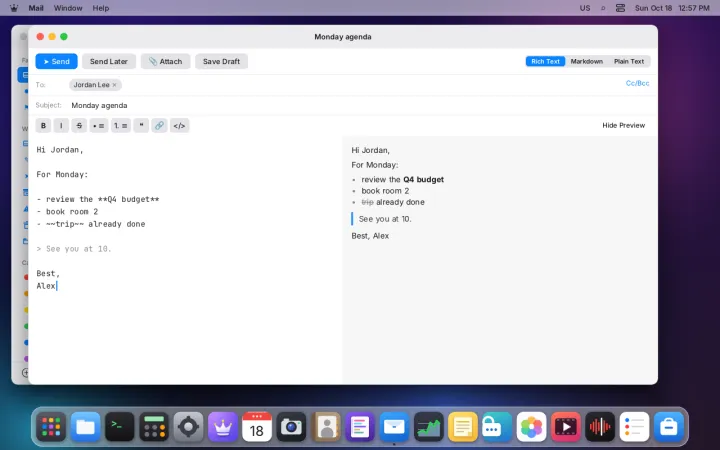Insert a numbered list
The image size is (720, 450).
[x=121, y=125]
